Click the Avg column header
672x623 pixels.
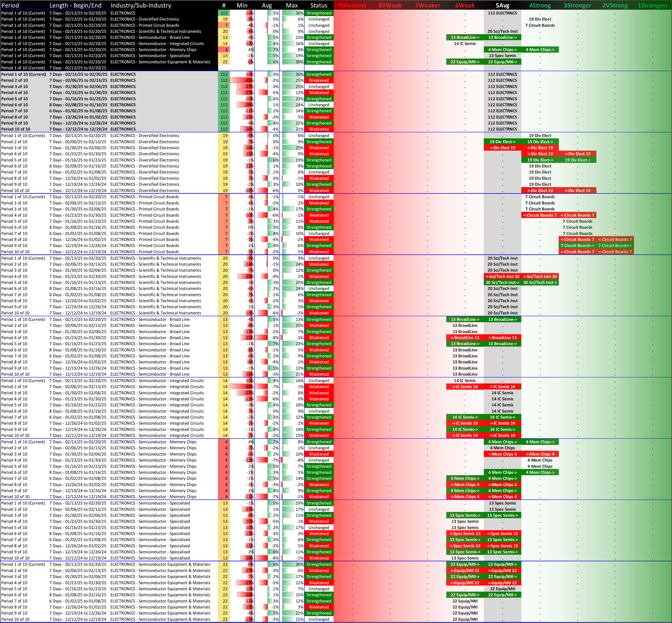pos(267,5)
